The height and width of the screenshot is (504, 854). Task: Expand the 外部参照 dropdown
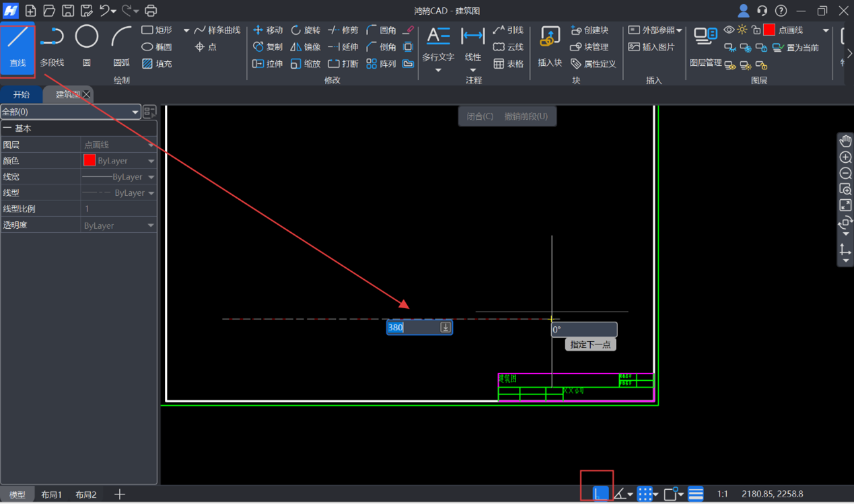679,30
